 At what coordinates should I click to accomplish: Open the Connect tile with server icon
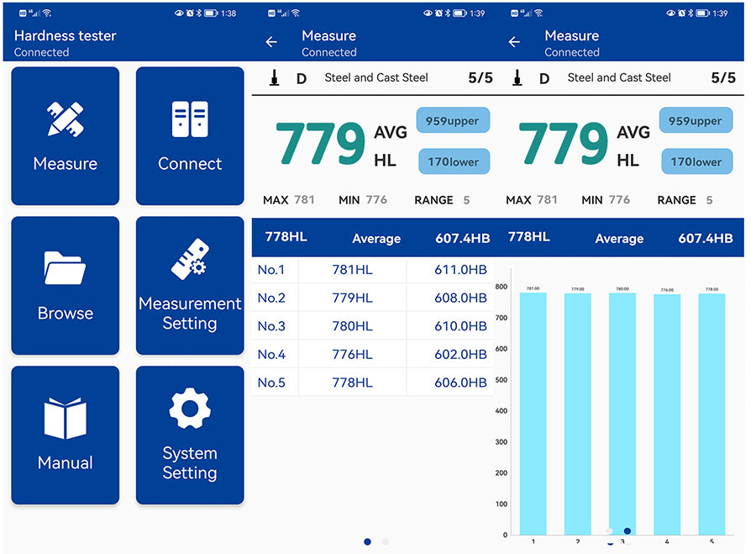(190, 136)
